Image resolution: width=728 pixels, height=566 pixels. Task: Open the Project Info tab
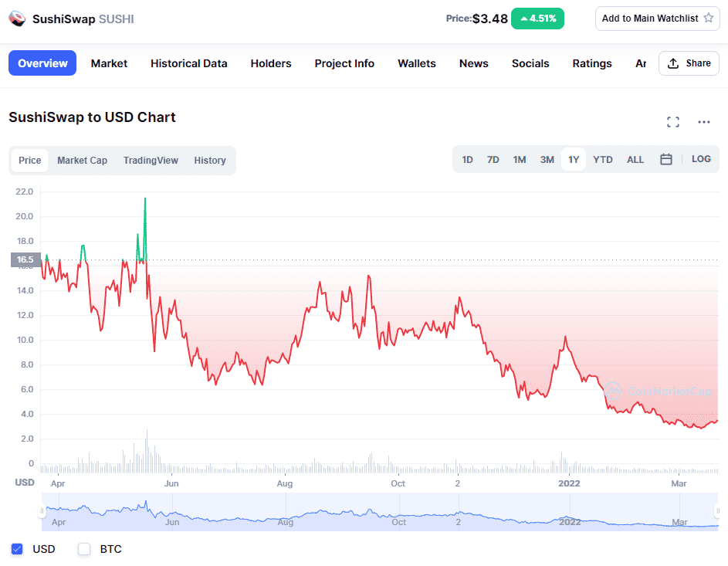point(344,63)
